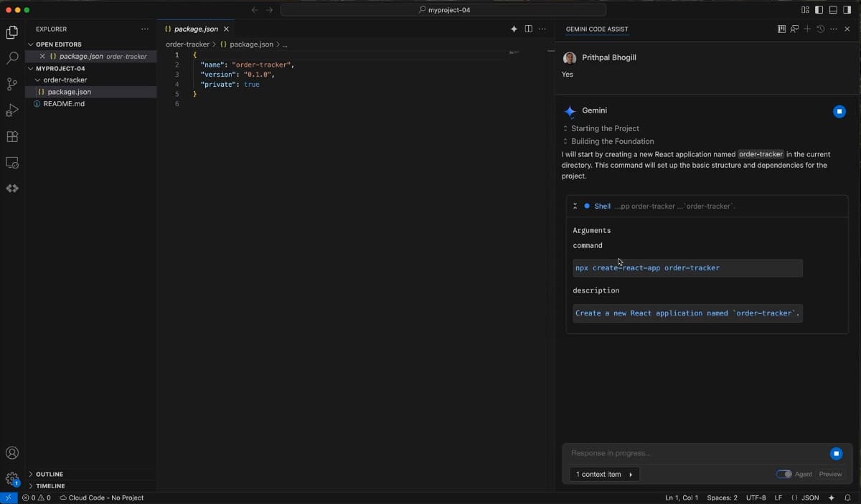Open errors and warnings problems indicator
Image resolution: width=861 pixels, height=504 pixels.
pyautogui.click(x=37, y=498)
